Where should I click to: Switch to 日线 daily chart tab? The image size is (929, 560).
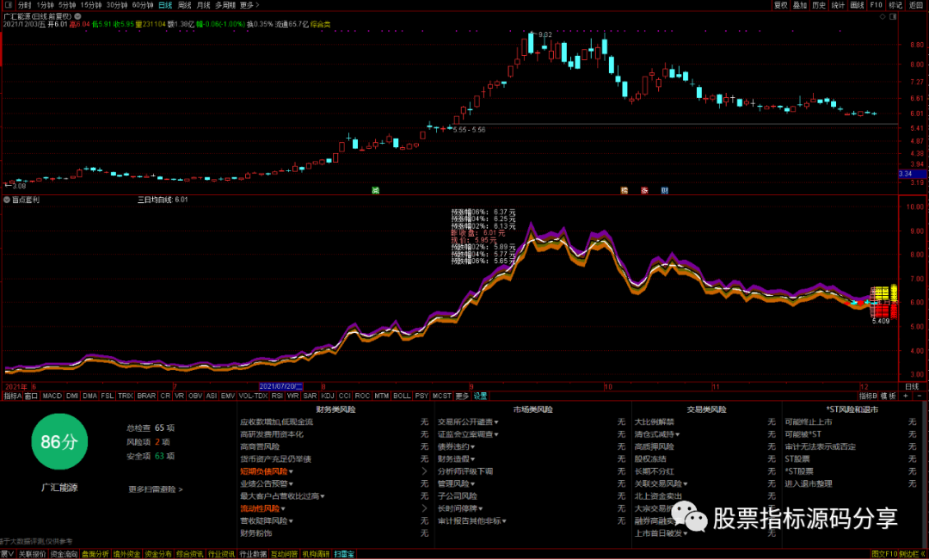coord(165,5)
